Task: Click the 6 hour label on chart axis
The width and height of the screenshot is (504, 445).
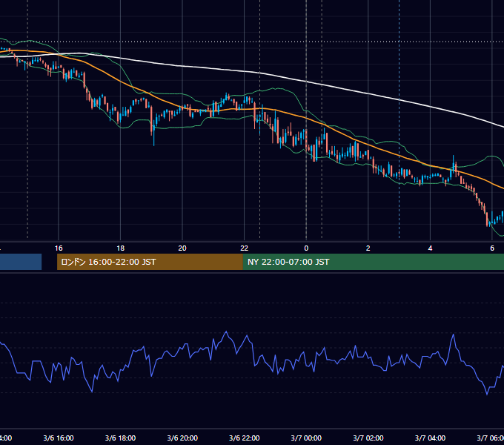Action: [x=492, y=248]
